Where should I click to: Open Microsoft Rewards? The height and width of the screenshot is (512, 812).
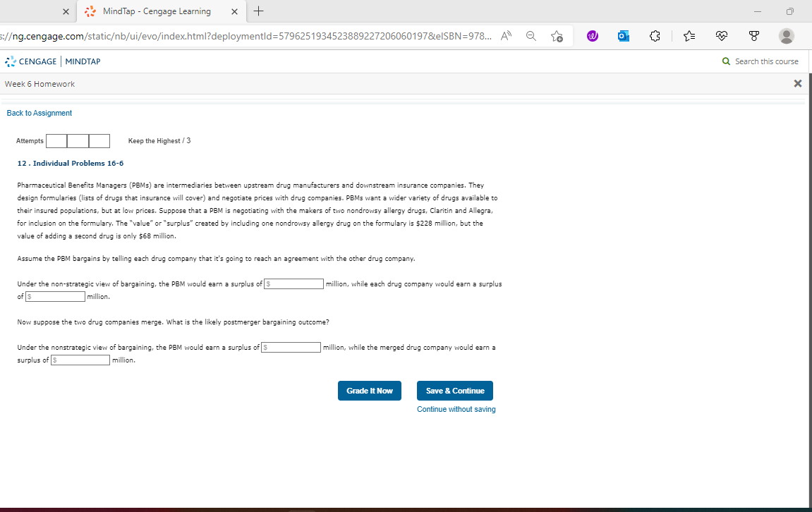click(x=754, y=35)
